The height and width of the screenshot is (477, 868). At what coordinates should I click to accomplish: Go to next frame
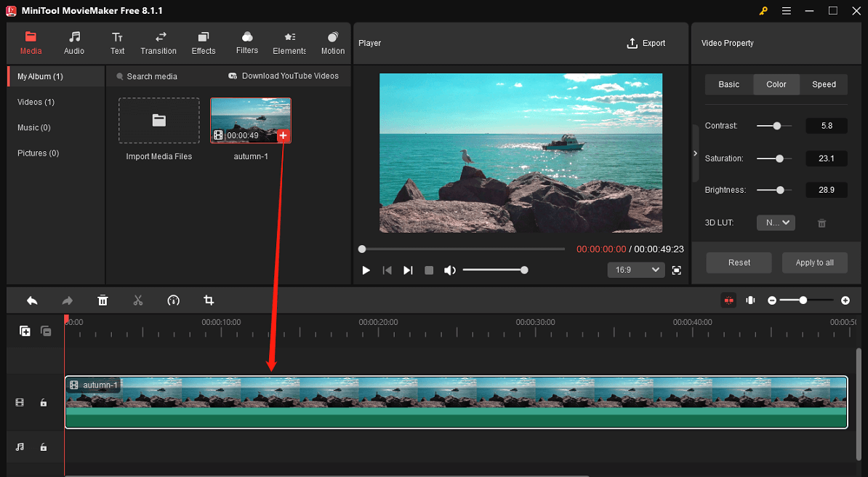(408, 270)
